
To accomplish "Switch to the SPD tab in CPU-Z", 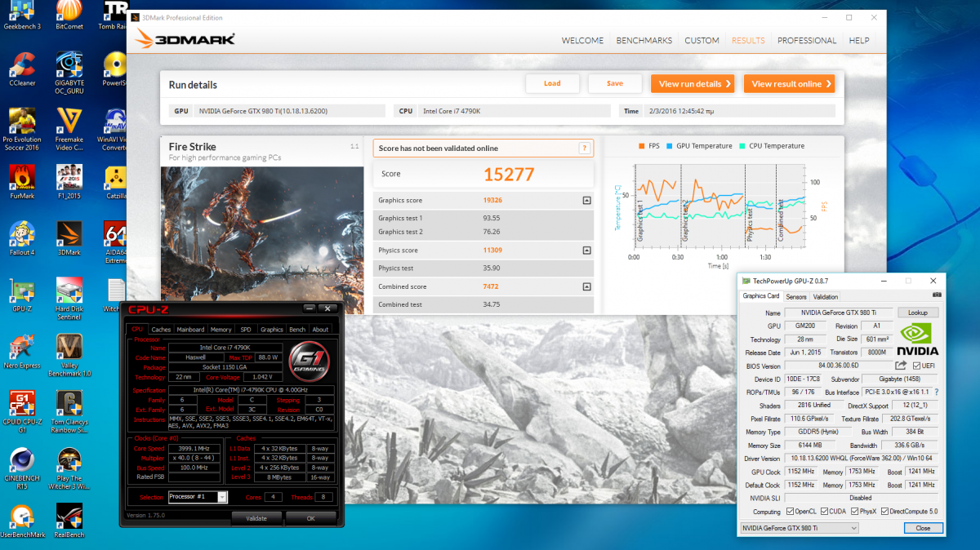I will [246, 330].
